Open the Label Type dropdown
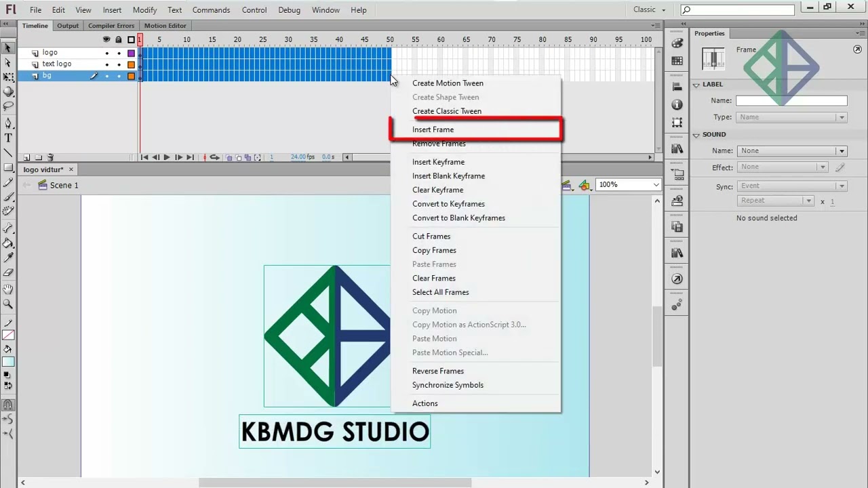This screenshot has height=488, width=868. [x=791, y=117]
